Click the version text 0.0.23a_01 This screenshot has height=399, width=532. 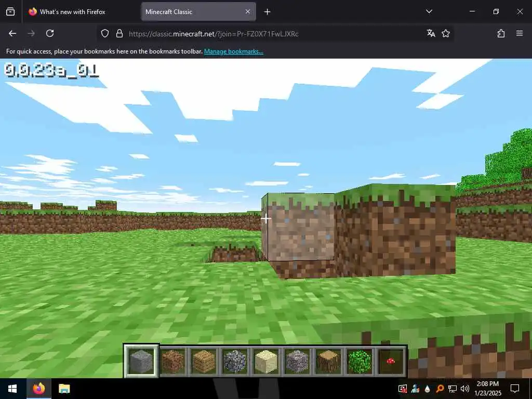tap(51, 70)
